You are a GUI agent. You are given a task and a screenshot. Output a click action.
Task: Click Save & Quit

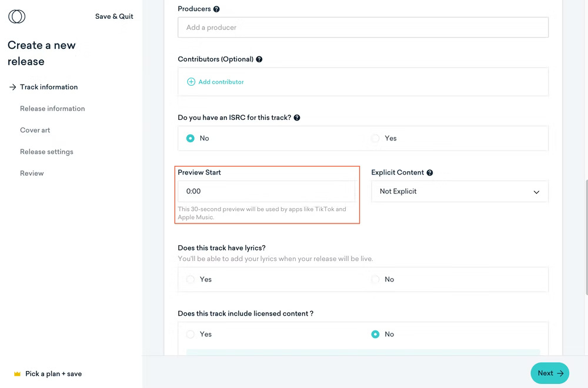tap(114, 16)
